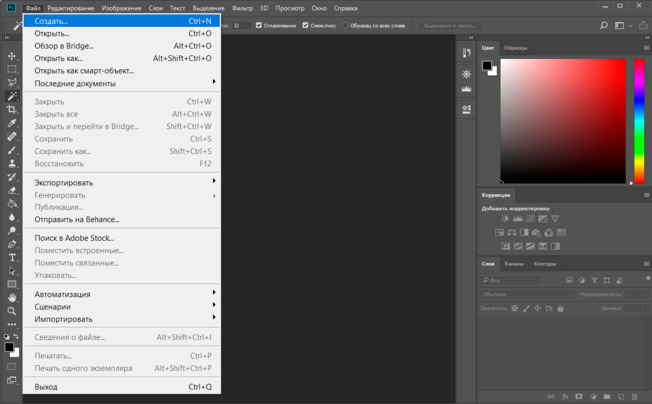The image size is (652, 404).
Task: Select the Clone Stamp tool
Action: 12,163
